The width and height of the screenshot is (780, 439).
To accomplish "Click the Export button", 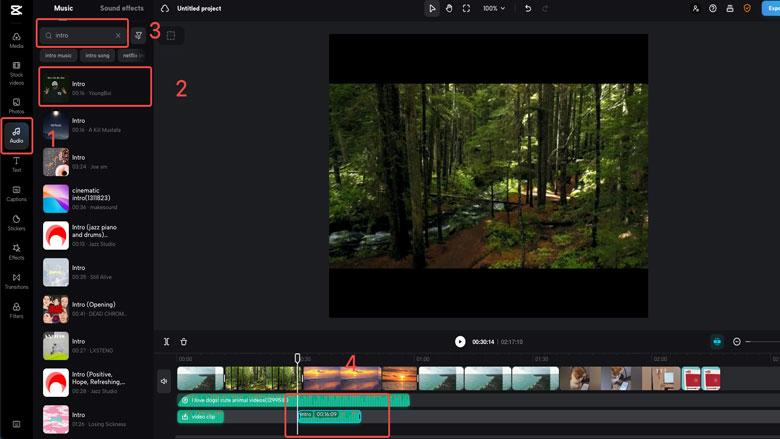I will coord(771,8).
